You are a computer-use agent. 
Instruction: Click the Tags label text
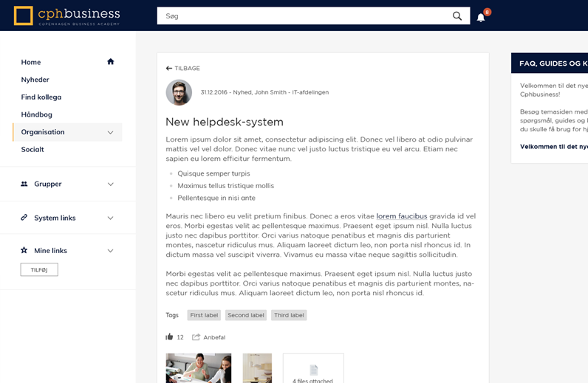click(x=172, y=315)
